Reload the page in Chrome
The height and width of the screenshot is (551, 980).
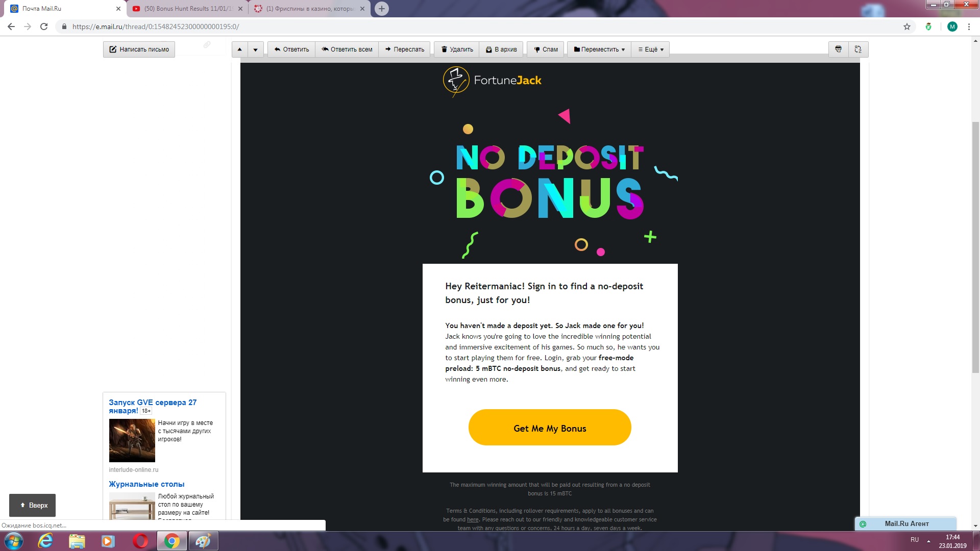tap(44, 27)
